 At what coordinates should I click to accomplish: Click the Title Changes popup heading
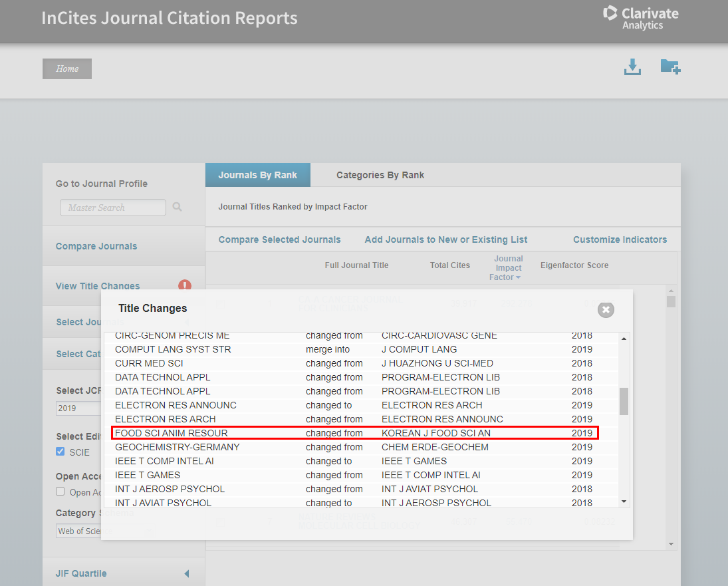[x=153, y=309]
